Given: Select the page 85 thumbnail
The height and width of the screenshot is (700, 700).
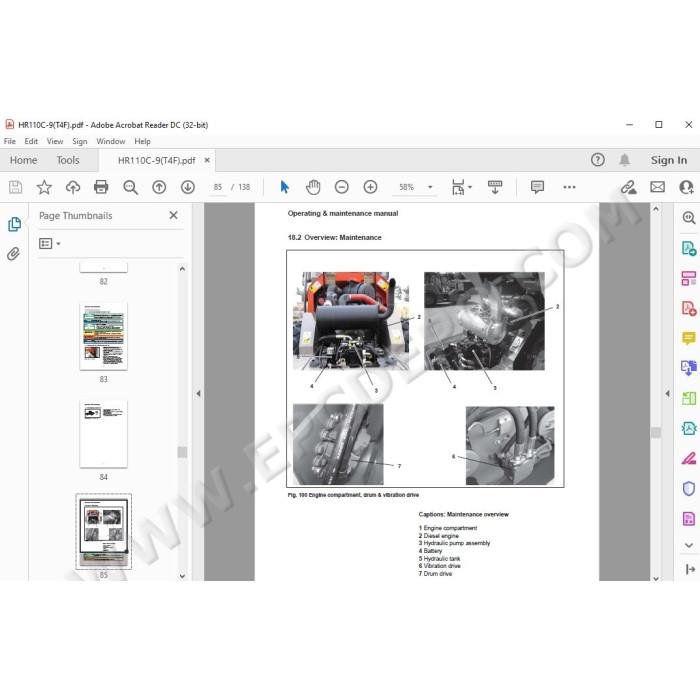Looking at the screenshot, I should point(104,531).
